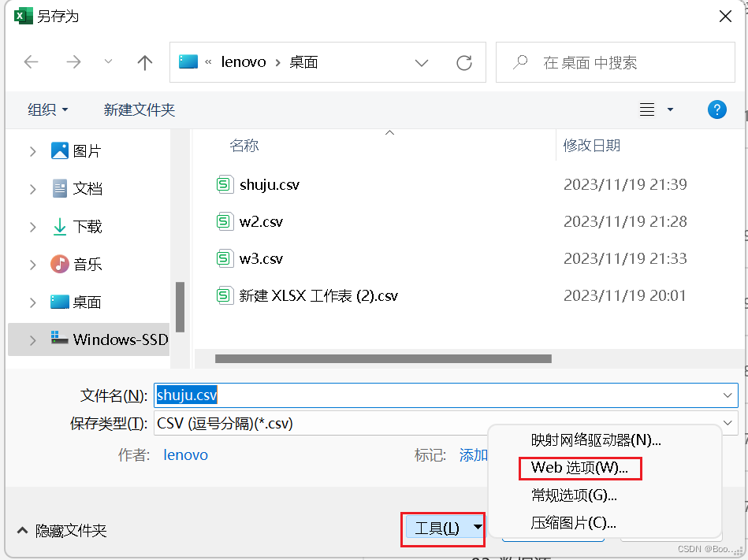The height and width of the screenshot is (560, 748).
Task: Refresh the current folder view
Action: click(x=463, y=61)
